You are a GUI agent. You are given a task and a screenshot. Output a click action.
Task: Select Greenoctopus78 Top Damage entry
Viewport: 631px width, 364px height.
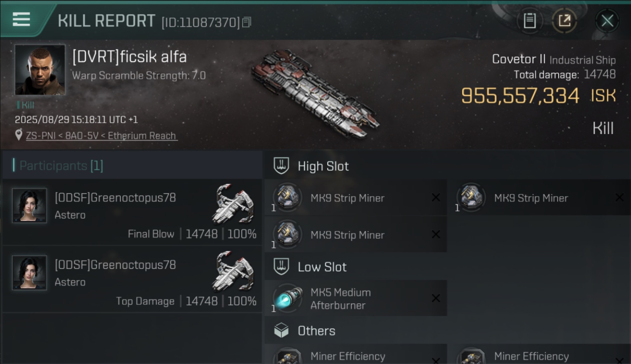pyautogui.click(x=132, y=280)
